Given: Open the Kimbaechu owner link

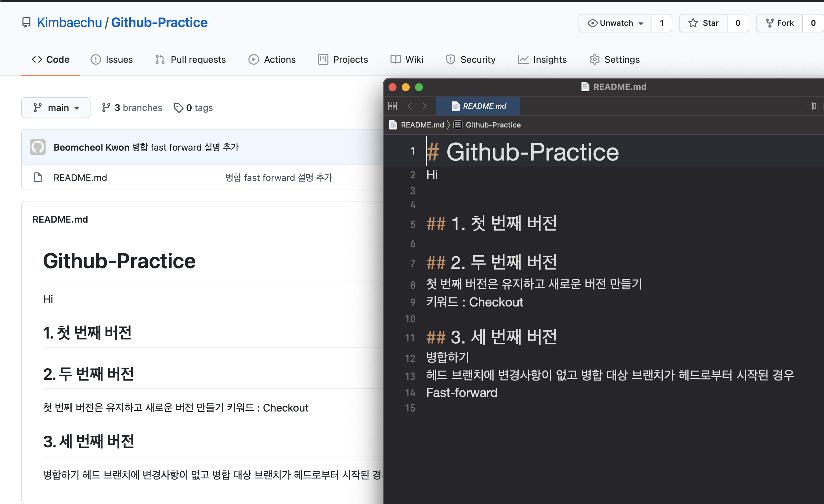Looking at the screenshot, I should click(x=69, y=22).
